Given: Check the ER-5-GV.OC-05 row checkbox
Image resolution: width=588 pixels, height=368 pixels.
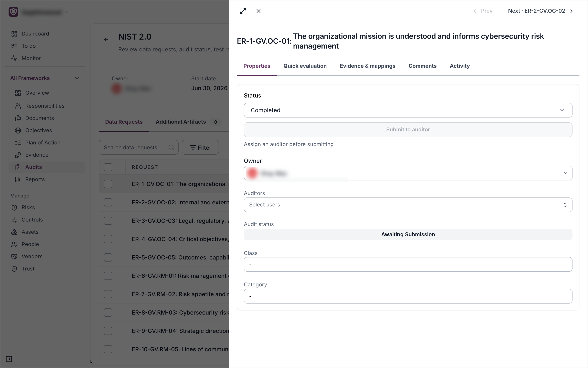Looking at the screenshot, I should click(108, 257).
